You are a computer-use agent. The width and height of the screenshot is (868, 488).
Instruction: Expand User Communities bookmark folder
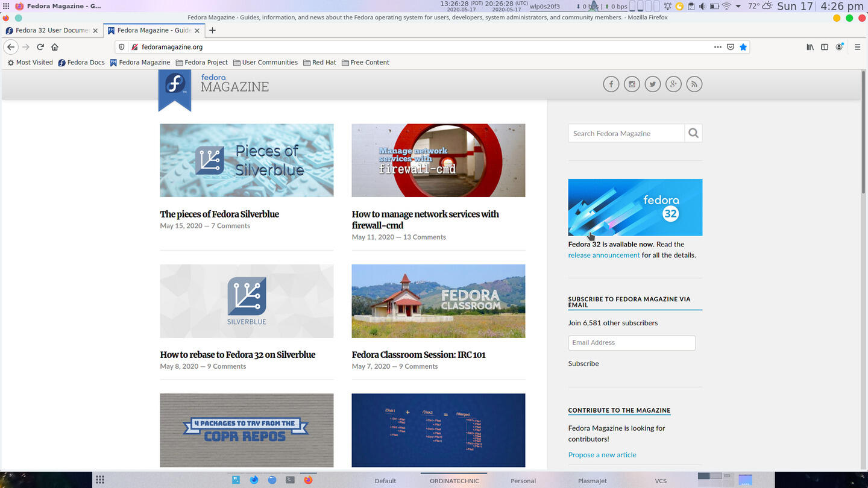pyautogui.click(x=265, y=63)
